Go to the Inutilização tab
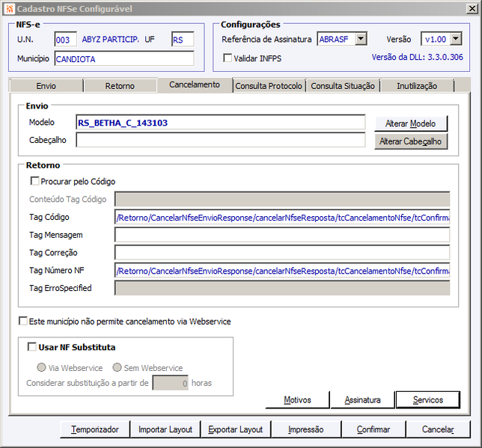This screenshot has height=448, width=482. (x=417, y=86)
